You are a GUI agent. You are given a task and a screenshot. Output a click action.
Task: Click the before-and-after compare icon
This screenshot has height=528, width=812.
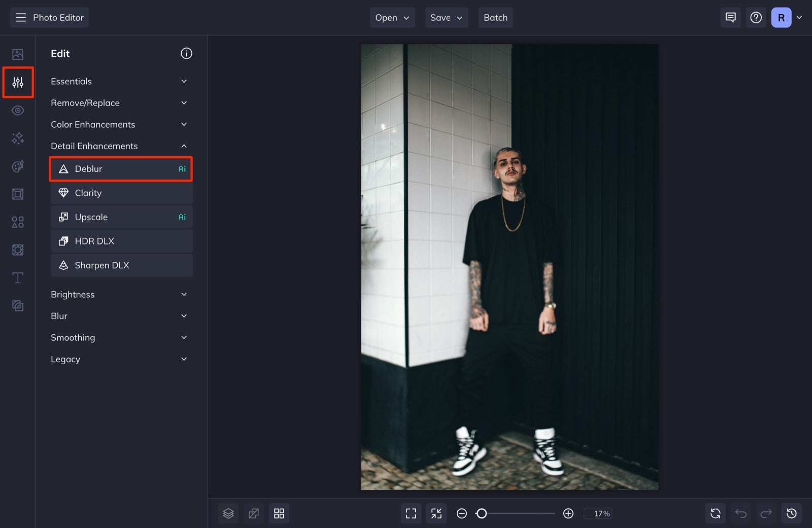pos(254,513)
